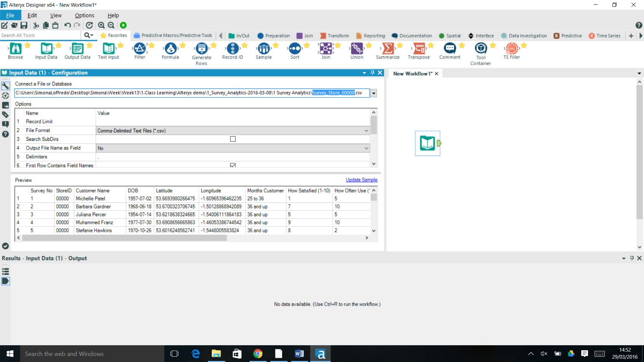Open the Options menu
This screenshot has height=362, width=644.
[x=84, y=15]
